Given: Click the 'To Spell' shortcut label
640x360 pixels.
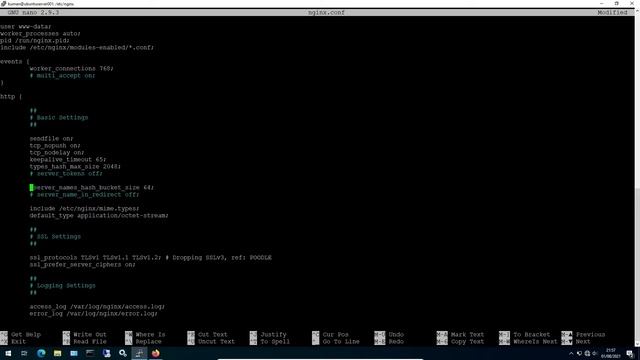Looking at the screenshot, I should pyautogui.click(x=275, y=341).
